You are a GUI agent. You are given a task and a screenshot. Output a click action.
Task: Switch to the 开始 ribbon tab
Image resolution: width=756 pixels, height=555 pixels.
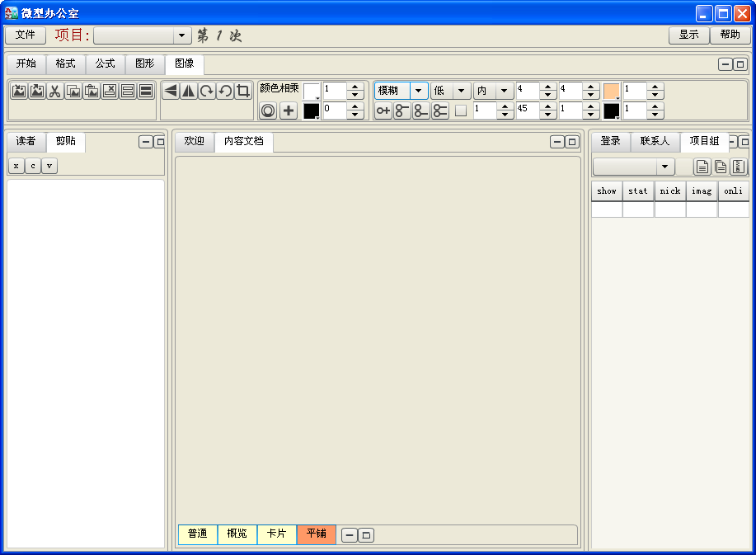26,63
